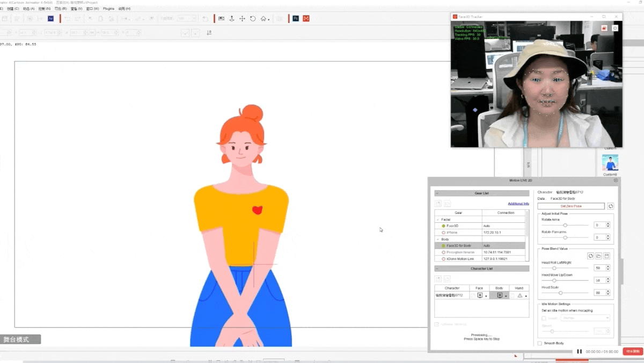
Task: Click the red M icon in toolbar
Action: tap(306, 18)
